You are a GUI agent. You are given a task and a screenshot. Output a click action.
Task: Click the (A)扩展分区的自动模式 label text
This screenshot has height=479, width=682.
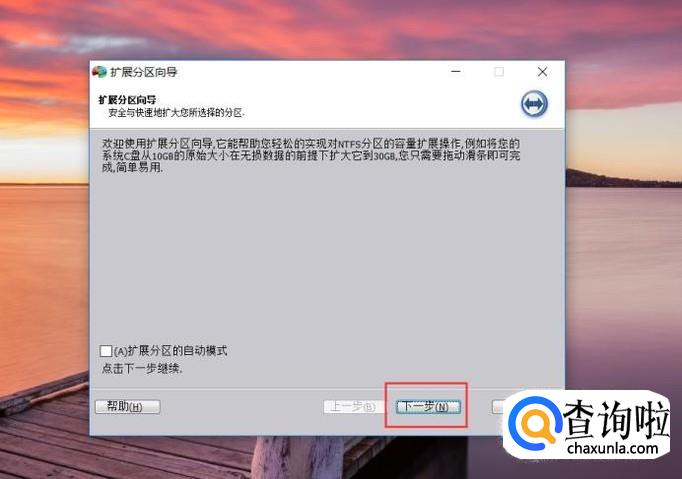(x=170, y=351)
